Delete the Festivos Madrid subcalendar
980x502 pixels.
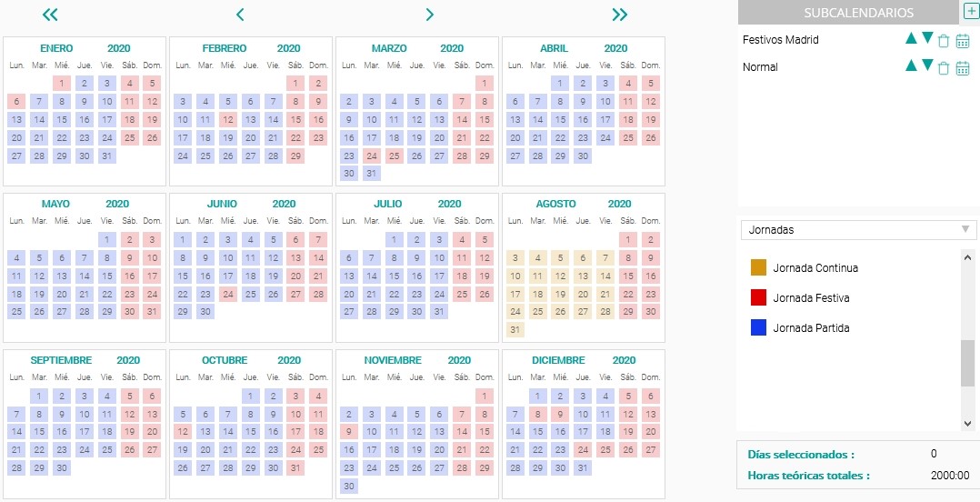click(x=944, y=41)
